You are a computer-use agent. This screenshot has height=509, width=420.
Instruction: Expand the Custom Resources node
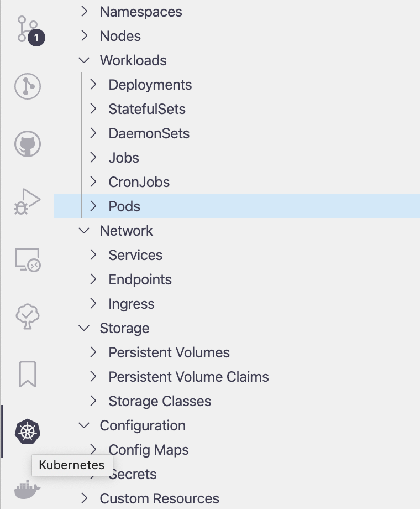click(83, 498)
